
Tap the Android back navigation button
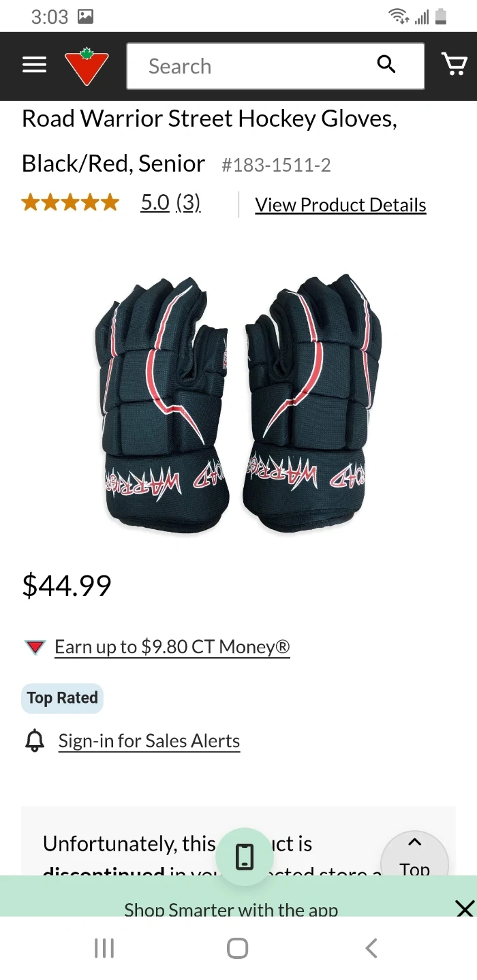tap(371, 948)
